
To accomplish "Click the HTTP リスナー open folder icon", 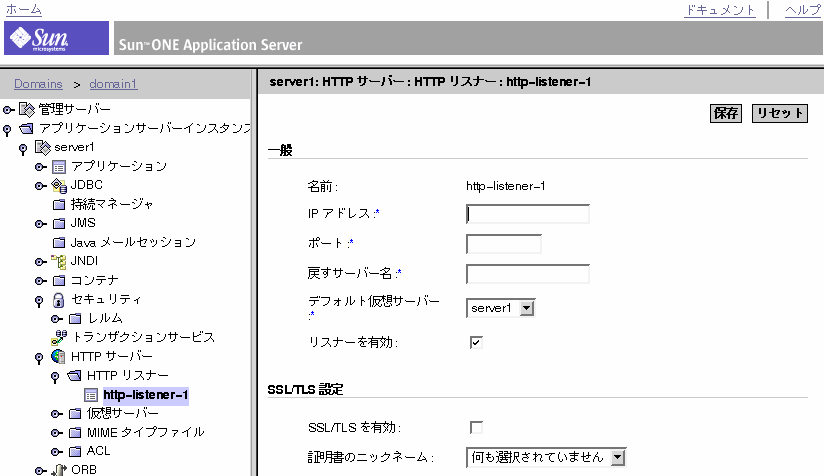I will pyautogui.click(x=75, y=376).
